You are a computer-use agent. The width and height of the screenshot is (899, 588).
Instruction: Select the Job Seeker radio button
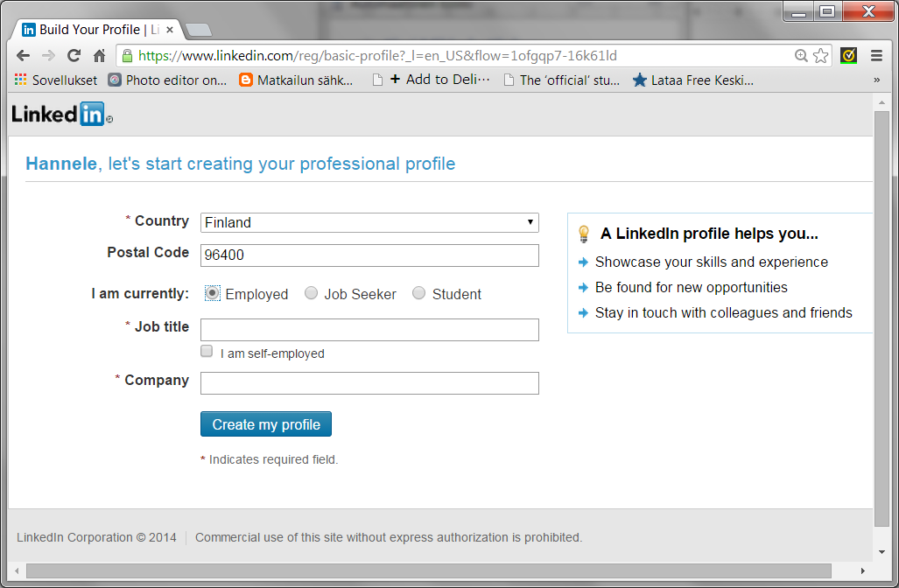pyautogui.click(x=311, y=293)
